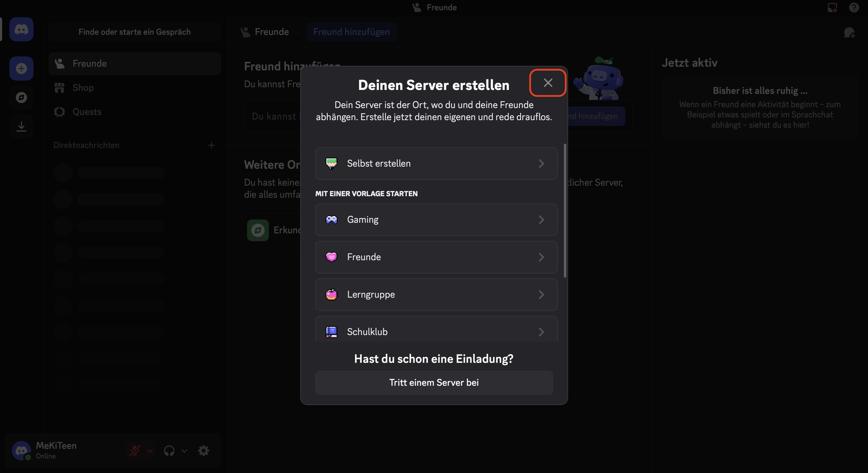
Task: Click Finde oder starte ein Gespräch field
Action: (x=135, y=32)
